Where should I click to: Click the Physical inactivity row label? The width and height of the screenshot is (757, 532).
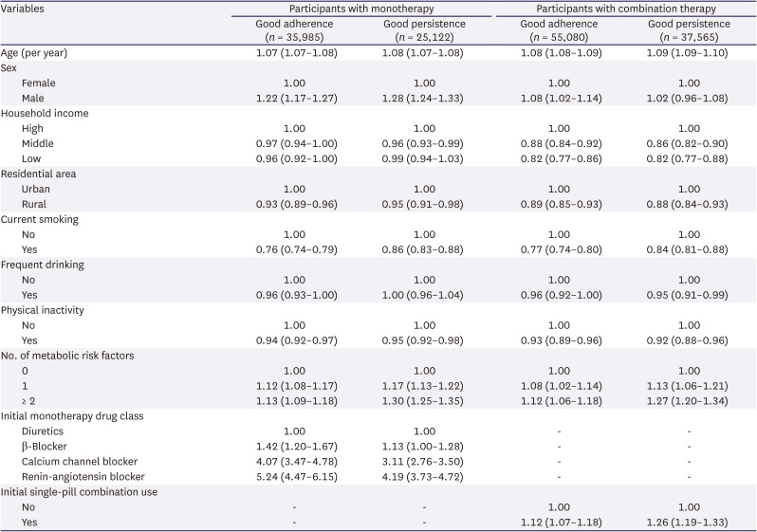(x=44, y=310)
